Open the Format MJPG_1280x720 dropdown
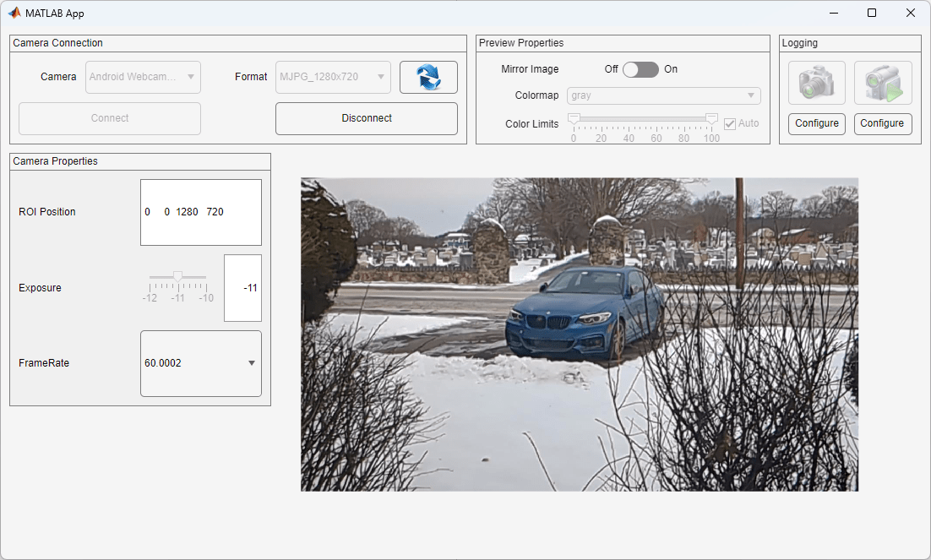Viewport: 931px width, 560px height. (x=334, y=77)
